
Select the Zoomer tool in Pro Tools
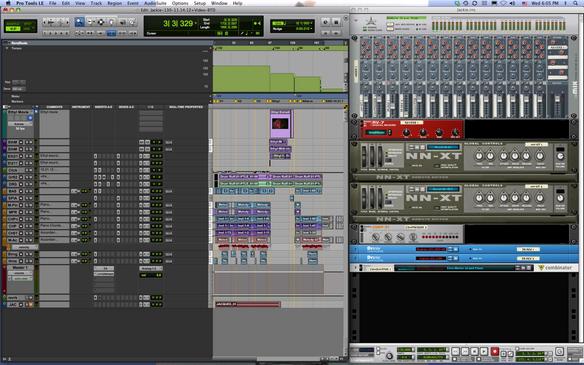point(79,22)
